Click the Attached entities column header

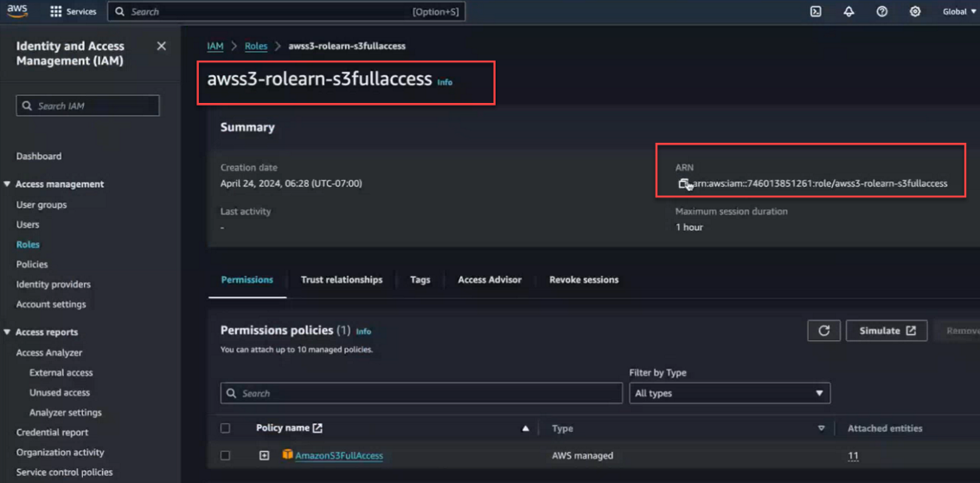click(885, 428)
